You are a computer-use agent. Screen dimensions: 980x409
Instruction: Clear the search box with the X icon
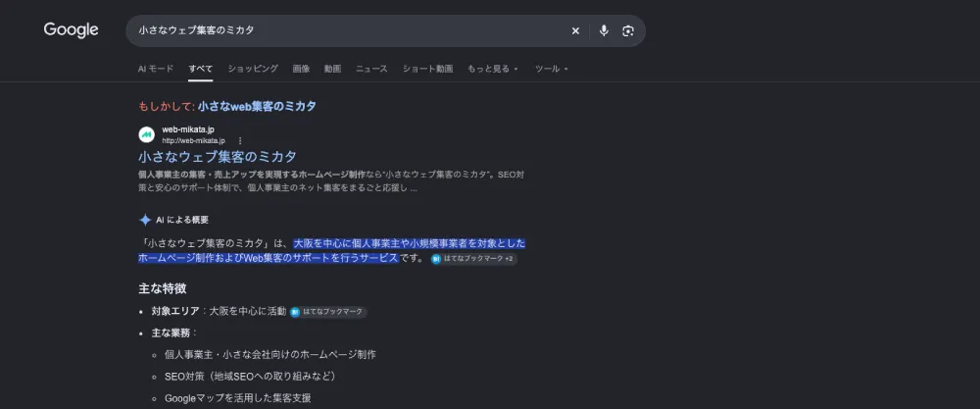point(575,30)
